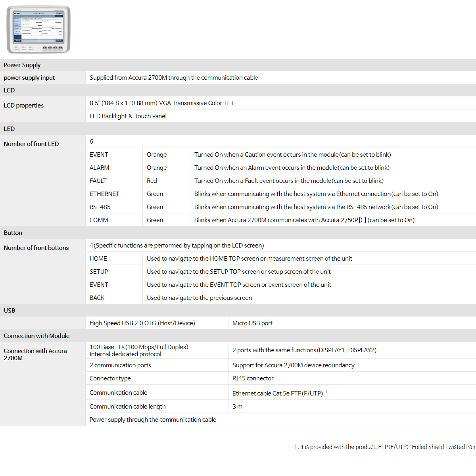476x476 pixels.
Task: Click the 'LCD properties' row label
Action: pyautogui.click(x=24, y=106)
